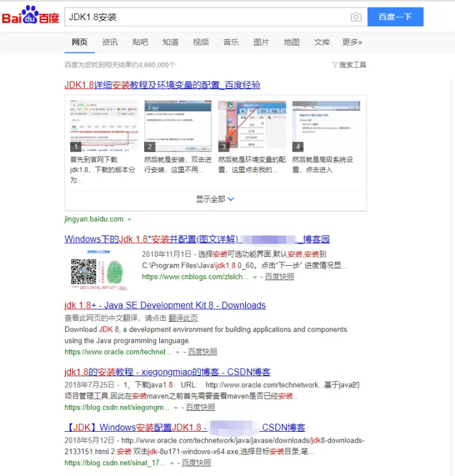Open the 贴吧 tab
The image size is (455, 476).
tap(140, 42)
